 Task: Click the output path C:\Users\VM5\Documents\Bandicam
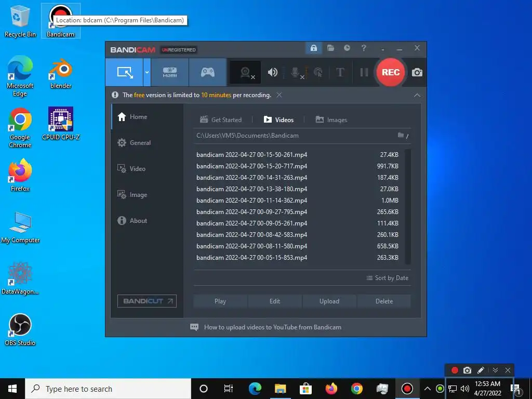click(x=247, y=136)
